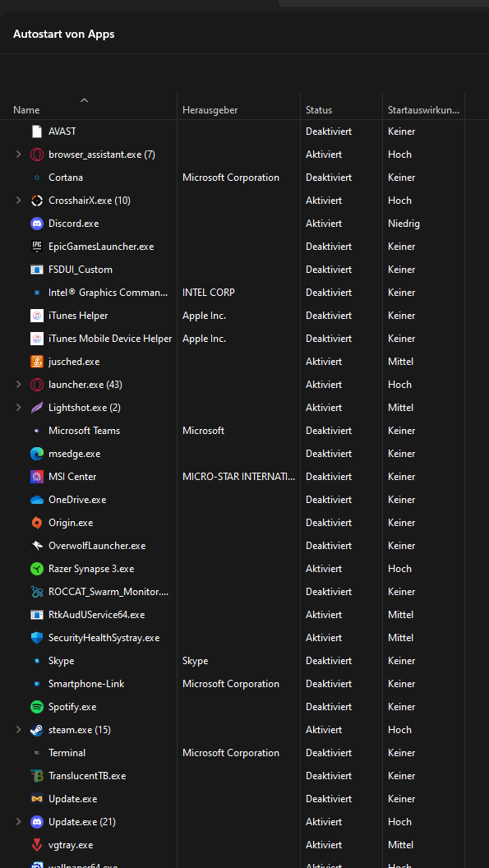This screenshot has height=868, width=489.
Task: Click the Spotify.exe icon
Action: click(x=36, y=706)
